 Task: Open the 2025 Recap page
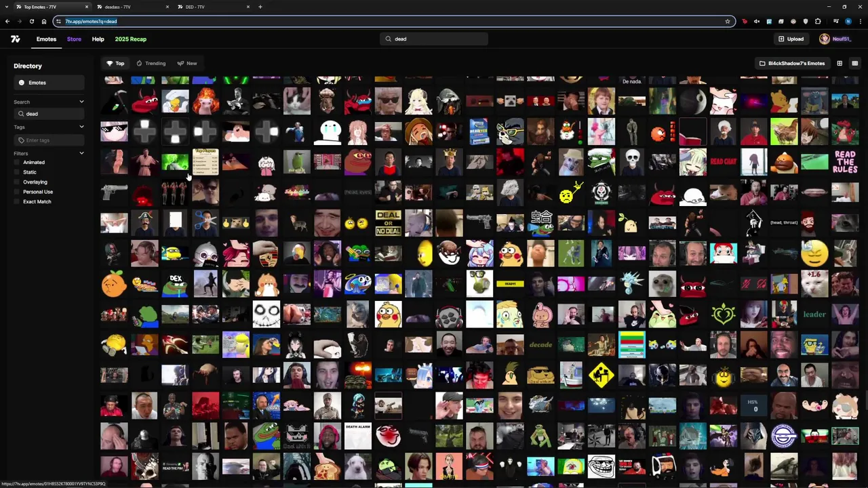click(x=130, y=39)
